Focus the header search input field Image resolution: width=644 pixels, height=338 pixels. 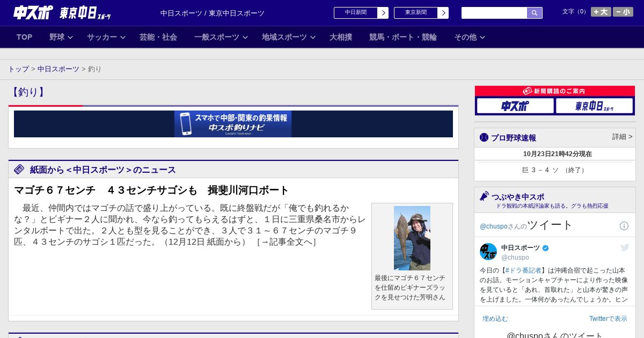click(x=494, y=13)
